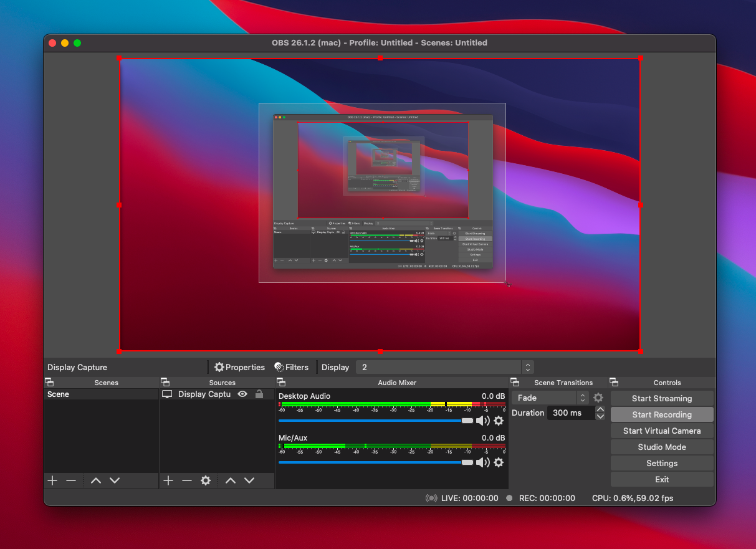Open Fade transition properties gear

pyautogui.click(x=598, y=398)
